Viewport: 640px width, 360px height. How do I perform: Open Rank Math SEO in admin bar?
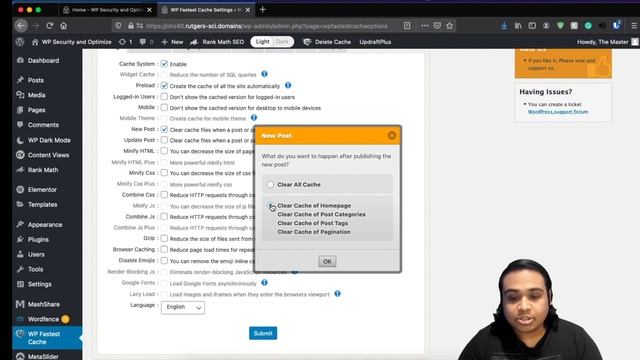[x=217, y=42]
